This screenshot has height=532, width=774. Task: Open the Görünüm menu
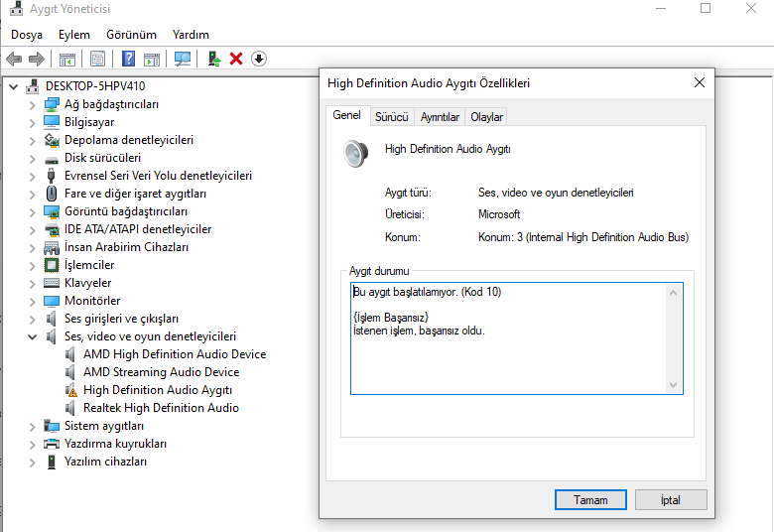131,35
